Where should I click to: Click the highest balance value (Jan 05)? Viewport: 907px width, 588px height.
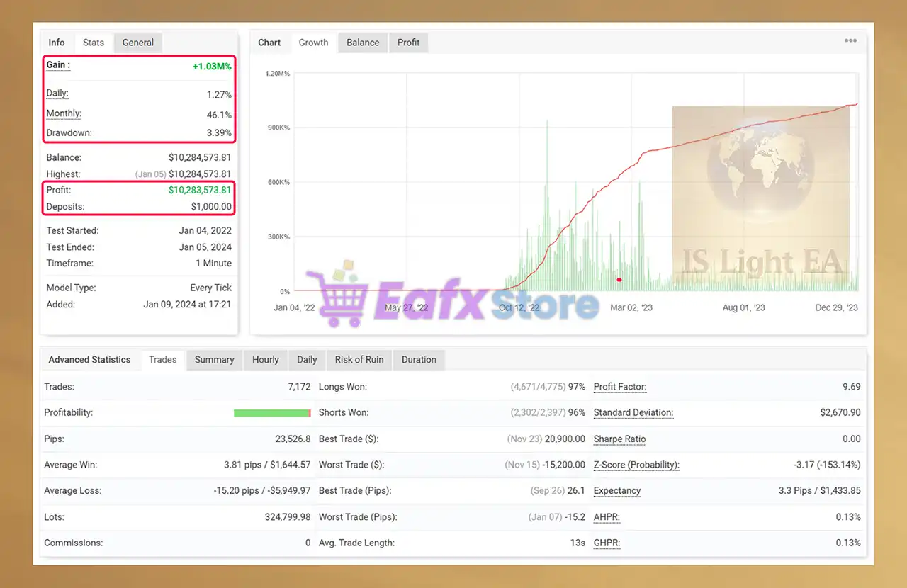click(x=183, y=174)
